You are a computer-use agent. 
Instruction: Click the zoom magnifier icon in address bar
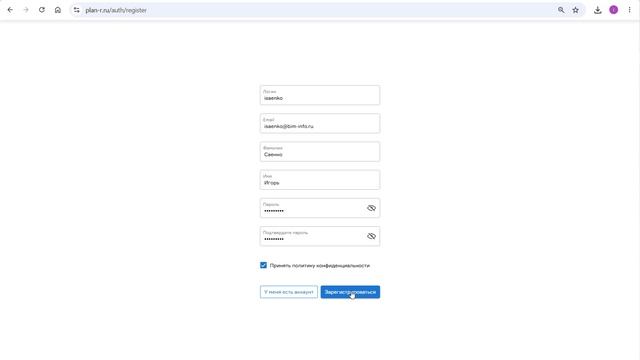(561, 10)
